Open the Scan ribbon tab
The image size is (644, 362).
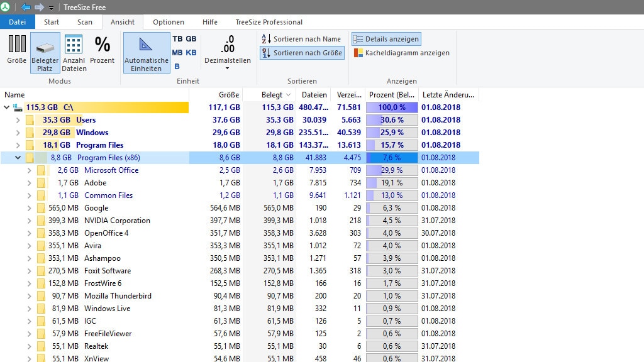click(84, 22)
